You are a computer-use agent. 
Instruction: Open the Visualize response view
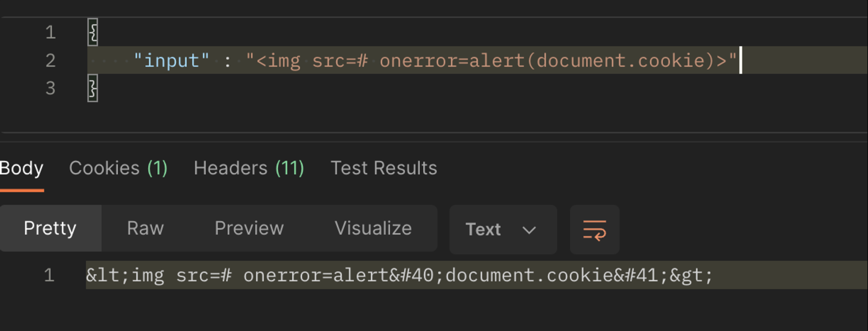(373, 229)
